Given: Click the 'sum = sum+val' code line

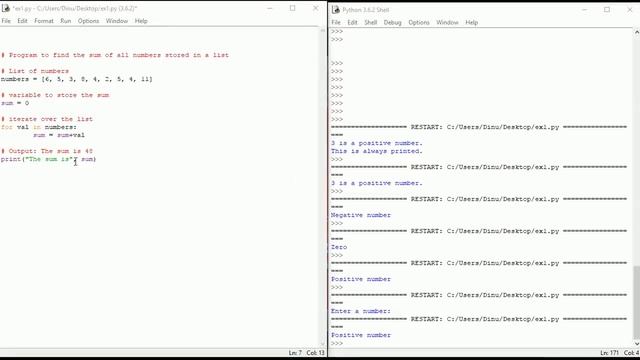Looking at the screenshot, I should point(59,135).
